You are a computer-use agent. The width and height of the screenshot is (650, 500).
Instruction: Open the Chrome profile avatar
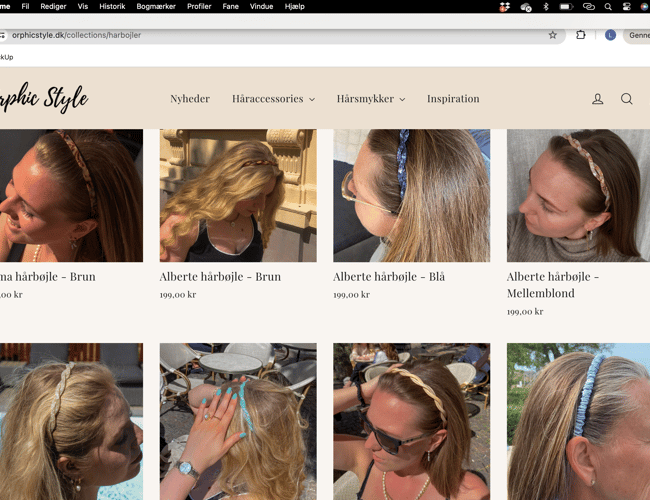coord(610,35)
